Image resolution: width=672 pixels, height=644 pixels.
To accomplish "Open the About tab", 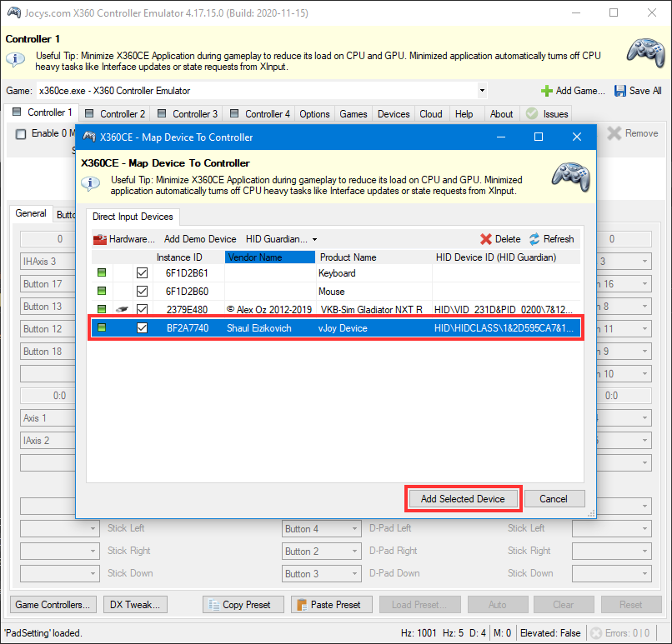I will click(501, 114).
